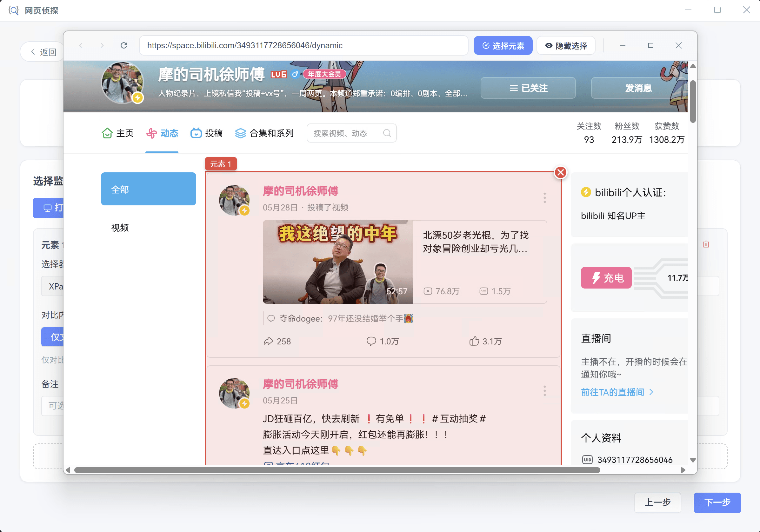Click the 关注数 93 stat
760x532 pixels.
(x=589, y=133)
